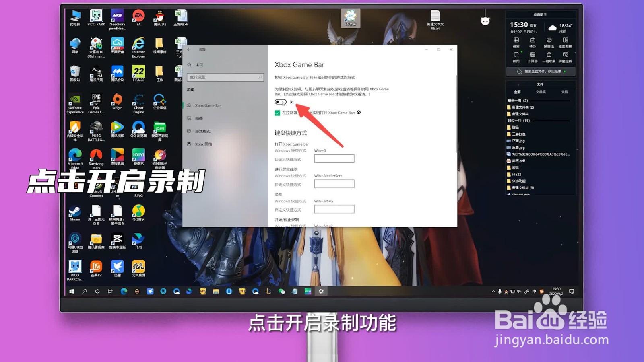
Task: Focus the 查找设置 search field
Action: point(225,77)
